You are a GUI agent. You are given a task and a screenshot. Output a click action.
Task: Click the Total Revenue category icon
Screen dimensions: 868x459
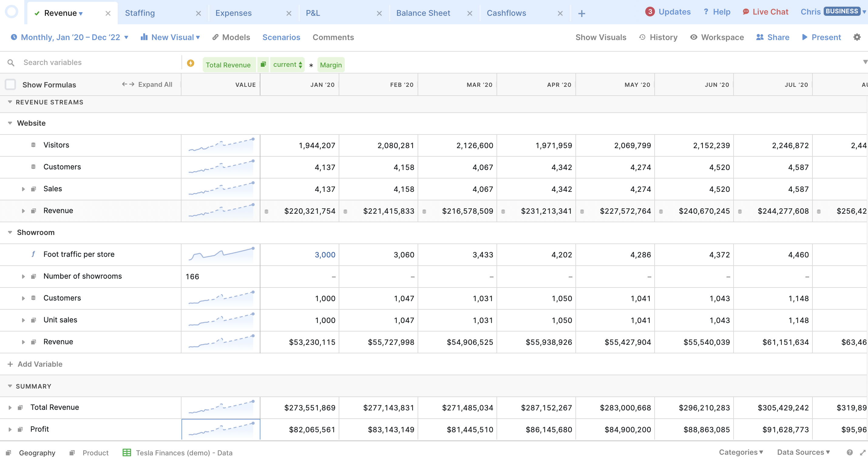20,407
